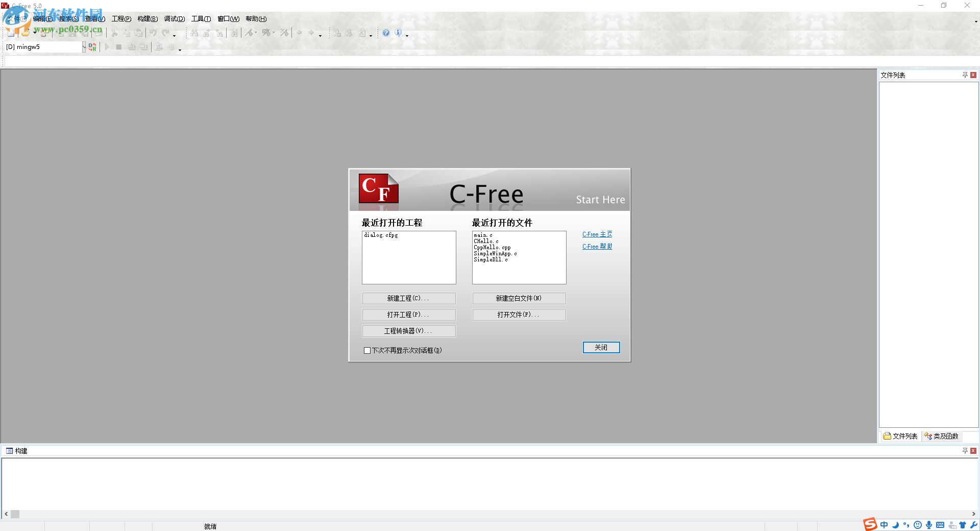
Task: Click the Open file toolbar icon
Action: 25,33
